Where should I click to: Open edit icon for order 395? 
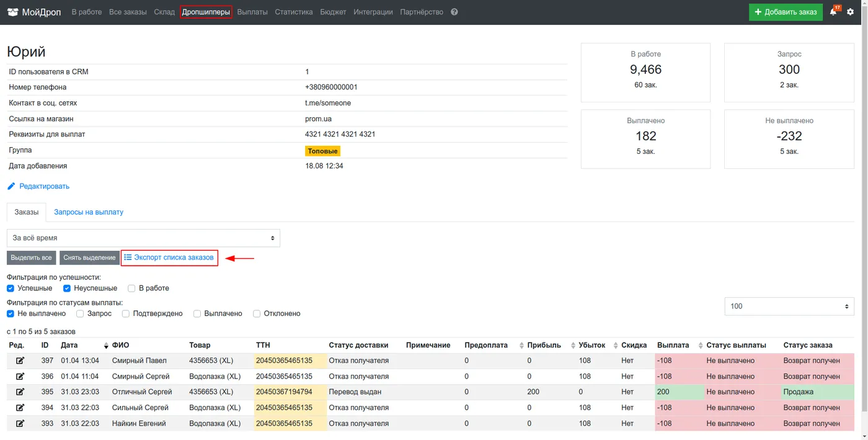[20, 392]
